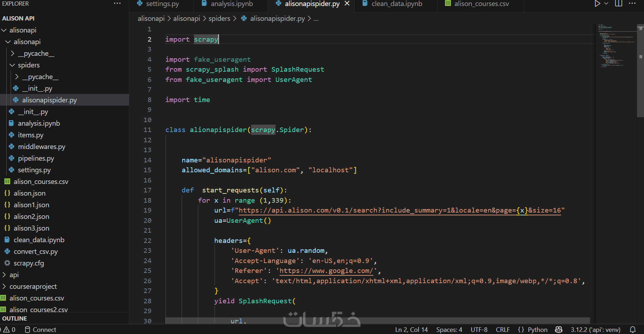
Task: Follow the api.alison.com search URL link
Action: (x=400, y=210)
